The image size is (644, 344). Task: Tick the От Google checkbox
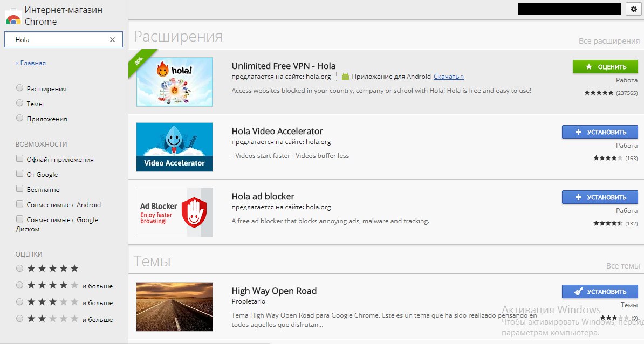click(19, 174)
